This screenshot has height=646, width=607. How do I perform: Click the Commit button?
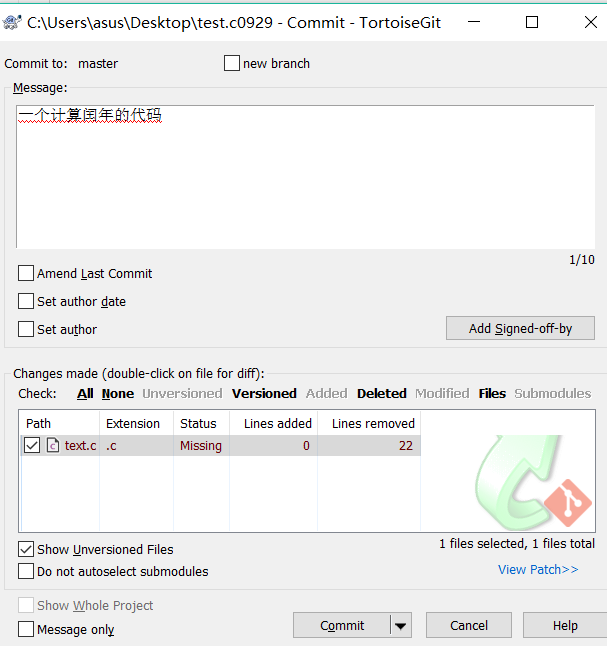point(342,625)
